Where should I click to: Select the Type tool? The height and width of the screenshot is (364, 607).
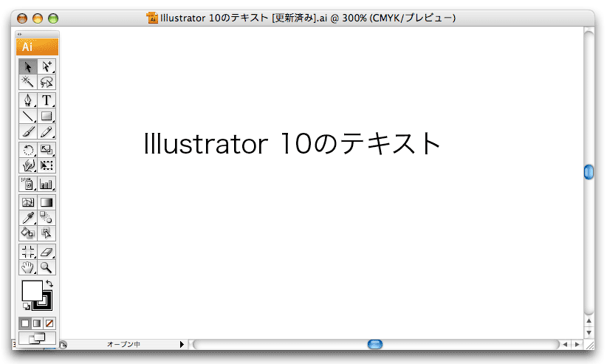coord(47,100)
